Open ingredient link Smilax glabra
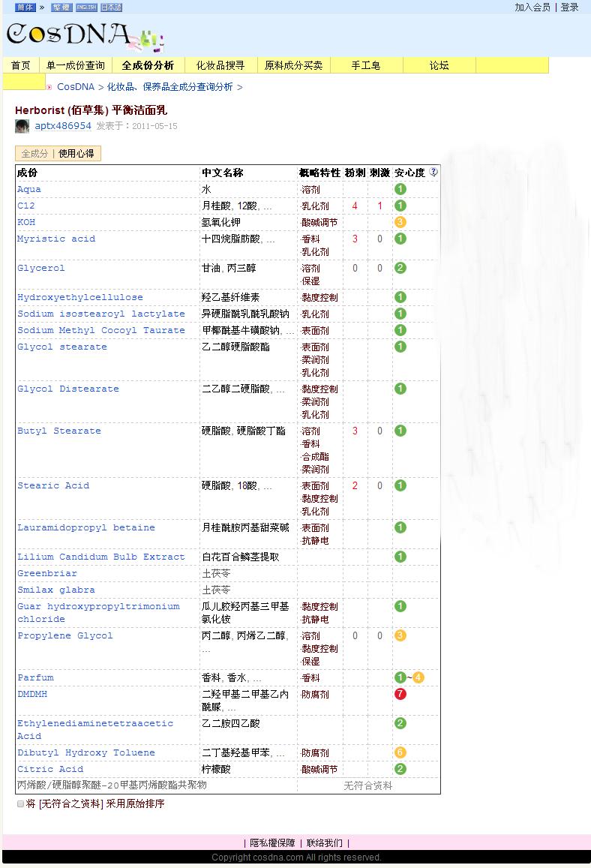Viewport: 591px width, 868px height. pos(56,590)
